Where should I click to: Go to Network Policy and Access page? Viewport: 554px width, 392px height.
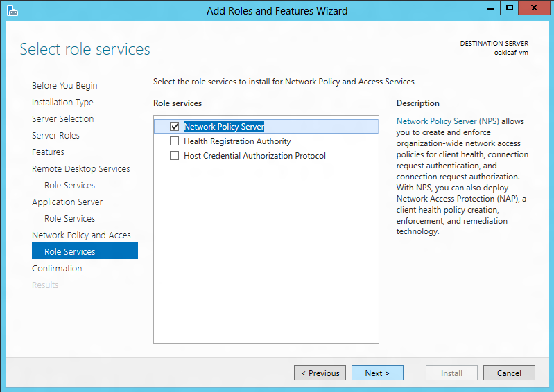click(84, 235)
